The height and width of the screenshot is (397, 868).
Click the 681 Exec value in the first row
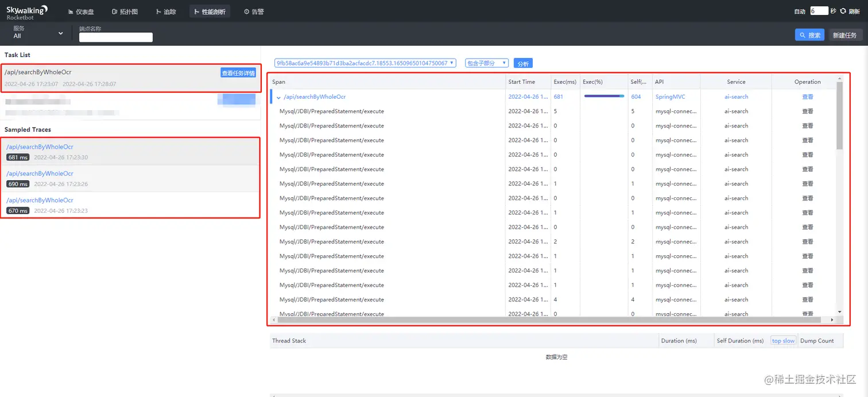click(558, 97)
